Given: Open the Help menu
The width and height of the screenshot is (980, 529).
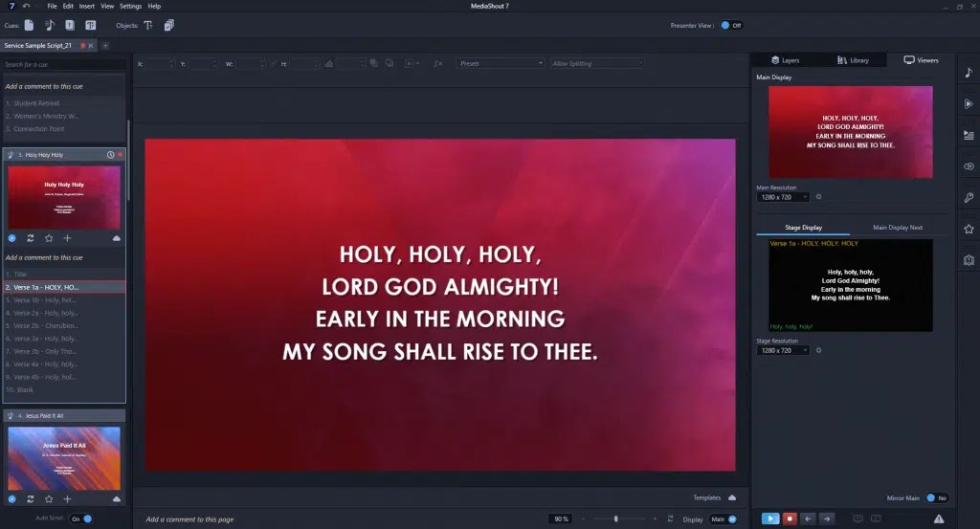Looking at the screenshot, I should point(154,6).
